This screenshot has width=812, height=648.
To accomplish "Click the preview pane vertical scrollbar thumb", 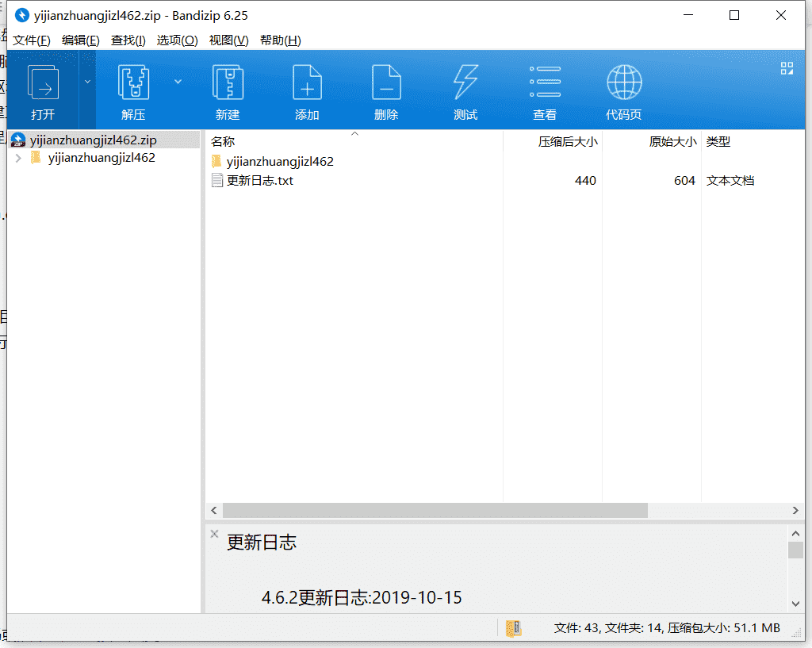I will (796, 550).
